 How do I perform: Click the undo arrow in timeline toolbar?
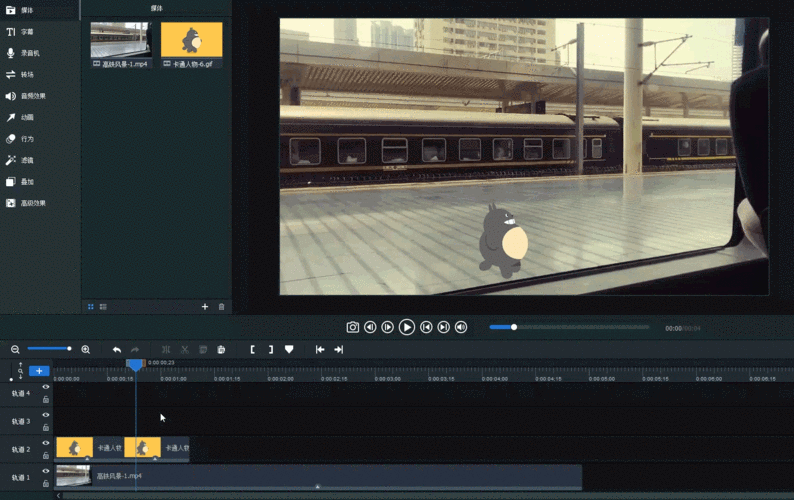pos(117,349)
